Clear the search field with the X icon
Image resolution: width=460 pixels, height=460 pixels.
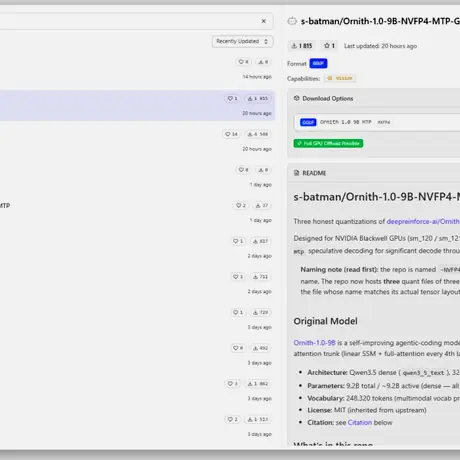[264, 21]
